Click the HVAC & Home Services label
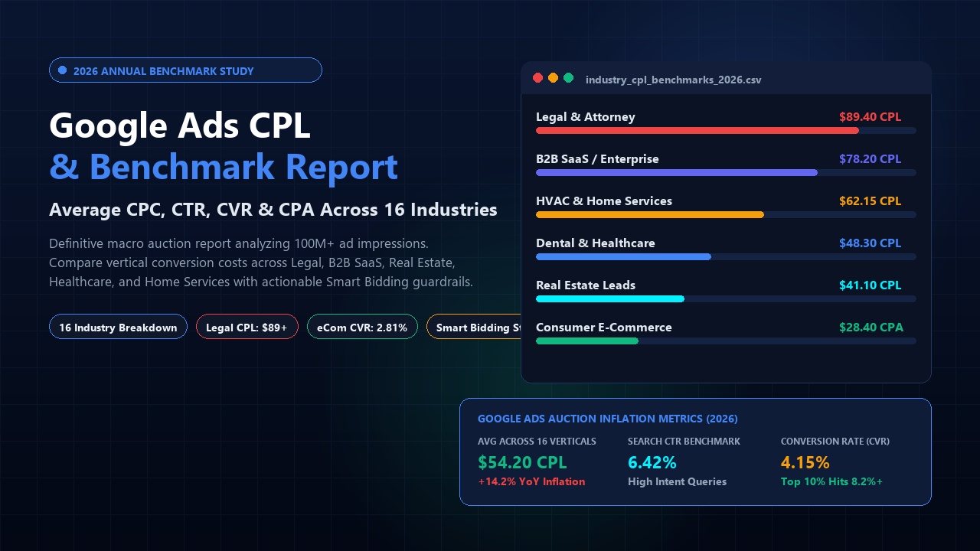The width and height of the screenshot is (980, 551). coord(604,201)
